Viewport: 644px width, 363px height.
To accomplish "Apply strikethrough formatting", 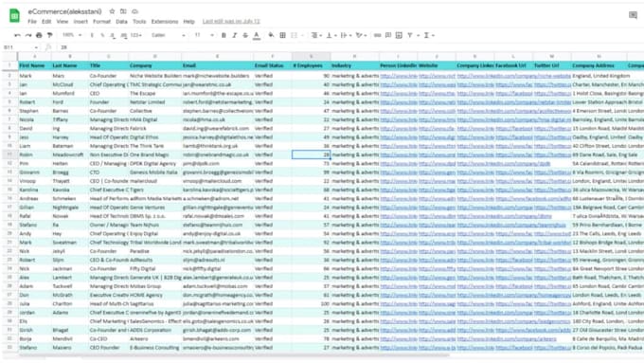I will click(x=245, y=35).
